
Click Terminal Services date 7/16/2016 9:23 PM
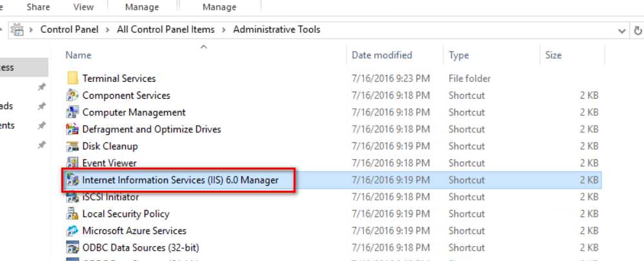390,78
